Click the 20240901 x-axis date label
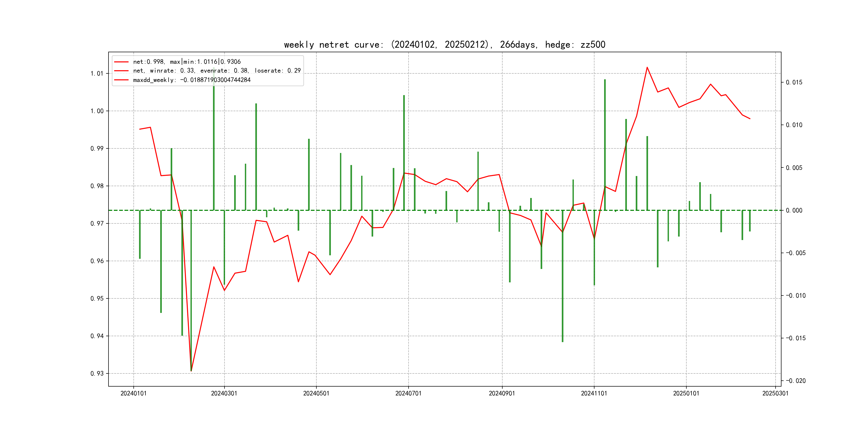868x434 pixels. pyautogui.click(x=502, y=394)
